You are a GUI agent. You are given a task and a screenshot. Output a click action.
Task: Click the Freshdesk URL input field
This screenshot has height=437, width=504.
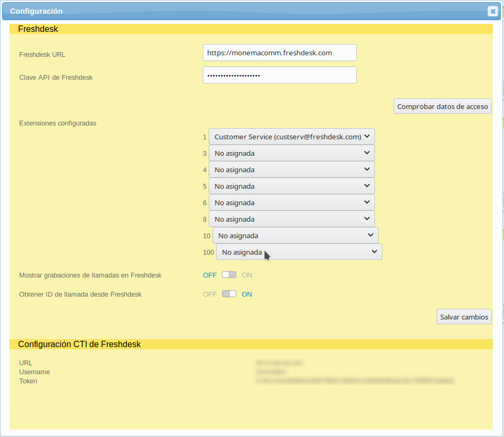pos(280,53)
